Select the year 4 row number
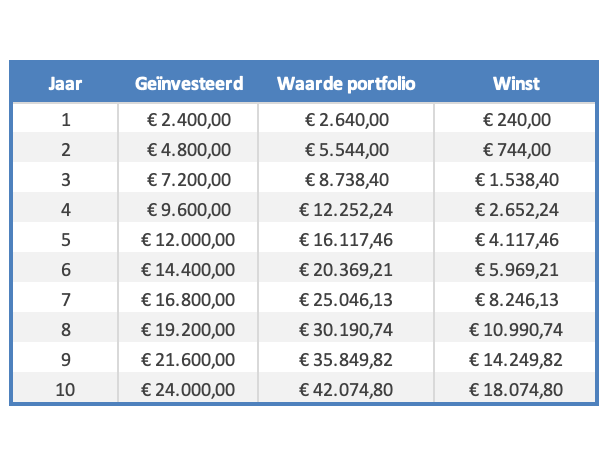Viewport: 616px width, 462px height. point(65,211)
